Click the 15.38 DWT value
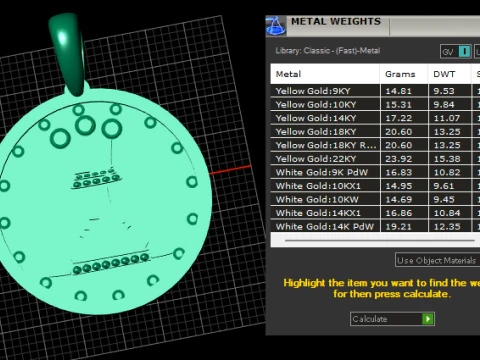 (x=447, y=159)
